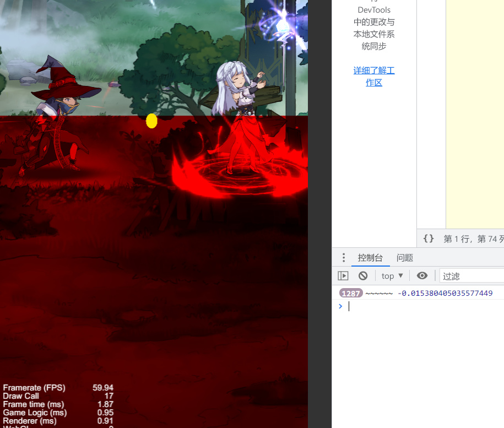Open the drawer three-dot menu
The height and width of the screenshot is (428, 504).
[344, 257]
